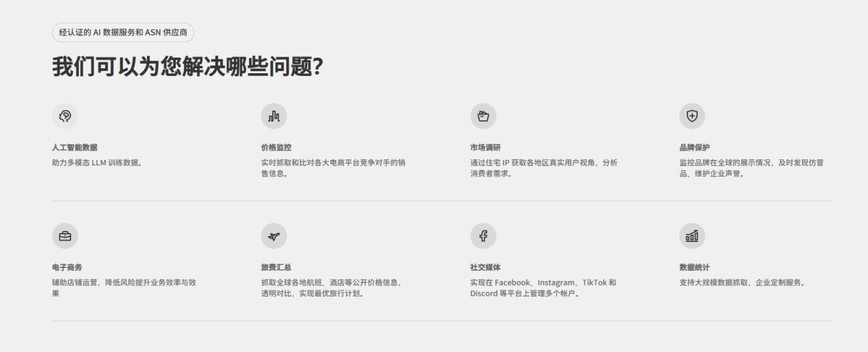
Task: Select the 市场调研 heading
Action: coord(485,147)
